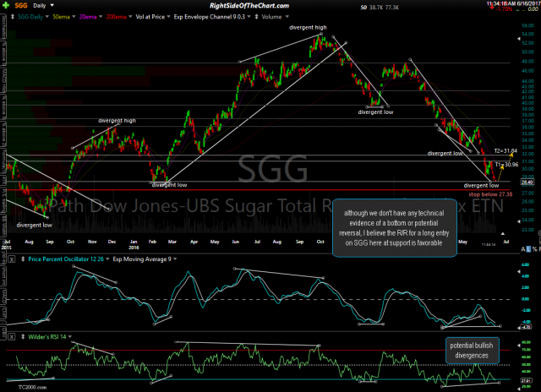Click the 28.40 last price tag
541x392 pixels.
pyautogui.click(x=527, y=182)
